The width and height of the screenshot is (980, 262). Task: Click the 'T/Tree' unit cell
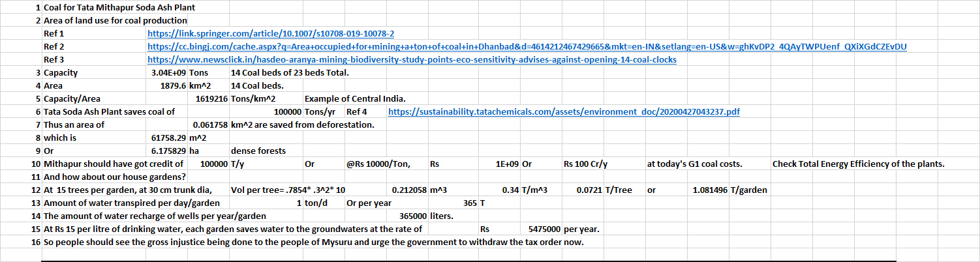click(x=619, y=190)
